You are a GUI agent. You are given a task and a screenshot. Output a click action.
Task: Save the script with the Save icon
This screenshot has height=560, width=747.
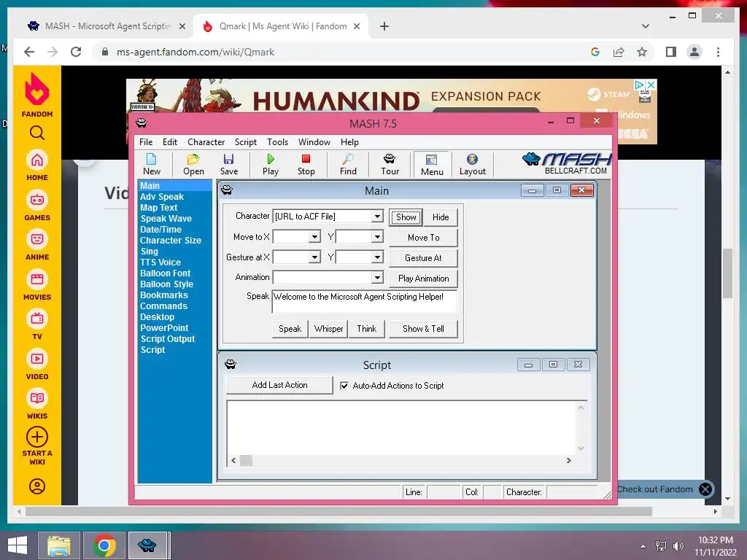pyautogui.click(x=228, y=164)
